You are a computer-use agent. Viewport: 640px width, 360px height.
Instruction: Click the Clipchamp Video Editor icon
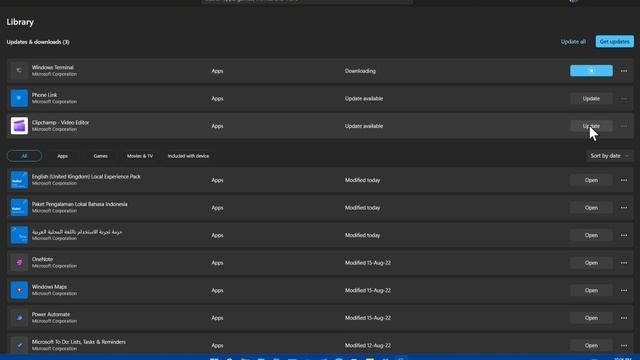[19, 126]
